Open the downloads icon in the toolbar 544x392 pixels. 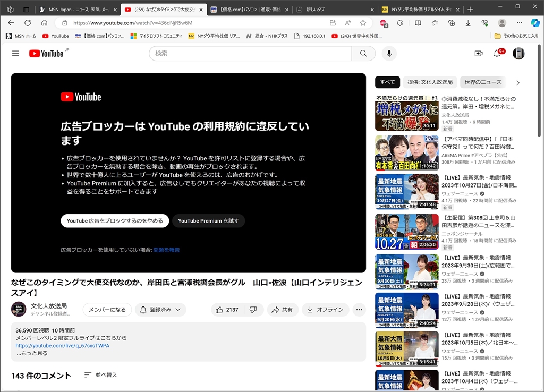pyautogui.click(x=468, y=23)
